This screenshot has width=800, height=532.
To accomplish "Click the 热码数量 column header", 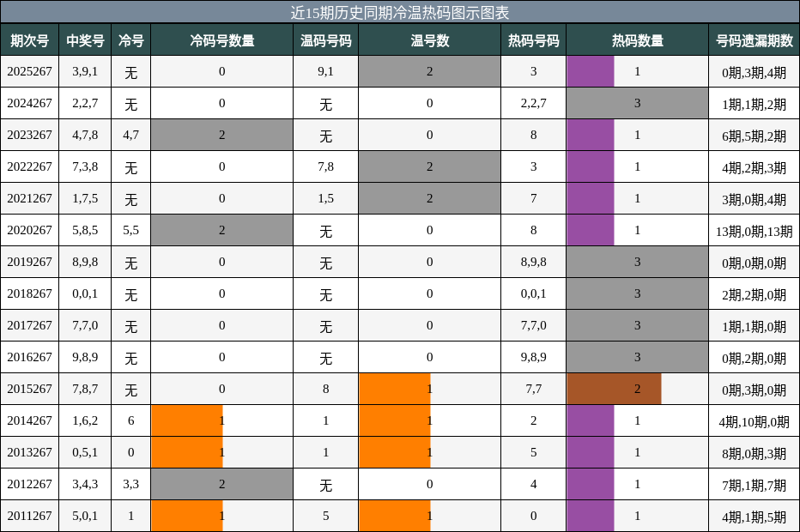I will click(637, 40).
